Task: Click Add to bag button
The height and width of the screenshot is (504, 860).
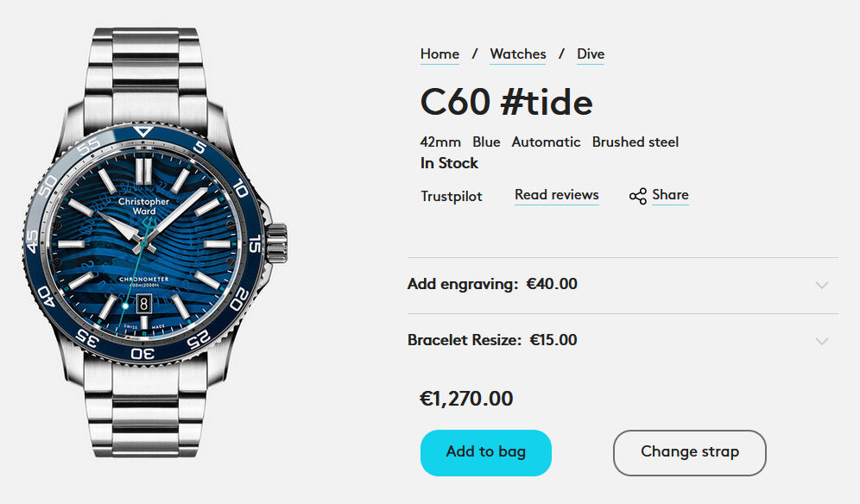Action: 485,452
